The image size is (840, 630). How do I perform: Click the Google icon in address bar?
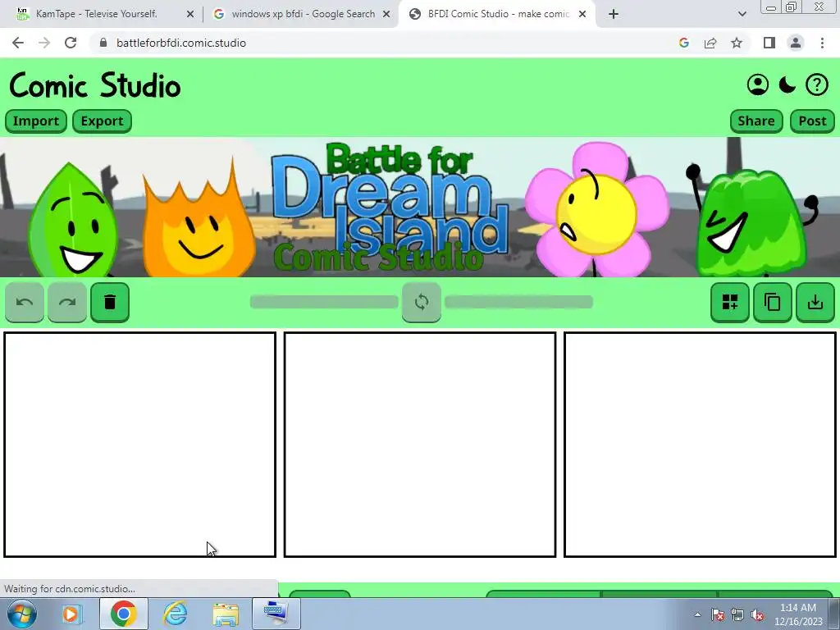click(683, 43)
